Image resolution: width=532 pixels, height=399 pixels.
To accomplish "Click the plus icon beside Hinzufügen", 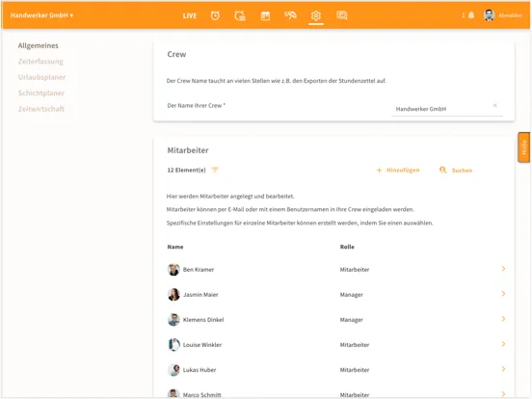I will tap(380, 170).
